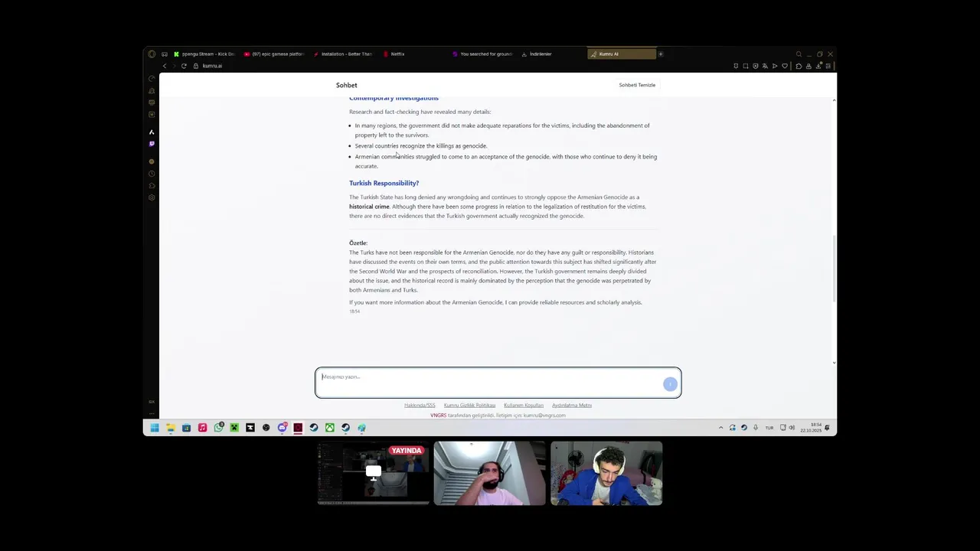The height and width of the screenshot is (551, 980).
Task: Switch to the İndirilenler tab
Action: pyautogui.click(x=553, y=54)
